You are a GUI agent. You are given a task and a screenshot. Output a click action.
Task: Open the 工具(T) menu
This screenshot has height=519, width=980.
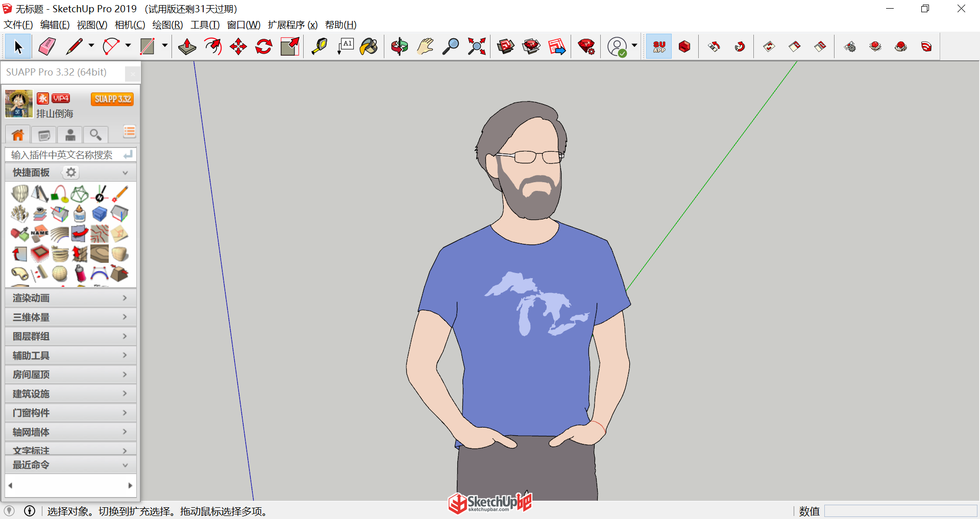click(x=205, y=24)
